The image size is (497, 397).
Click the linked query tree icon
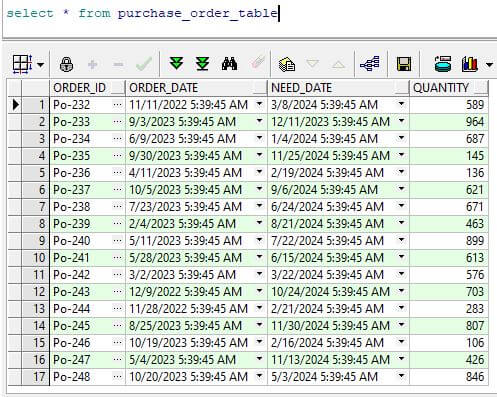370,64
